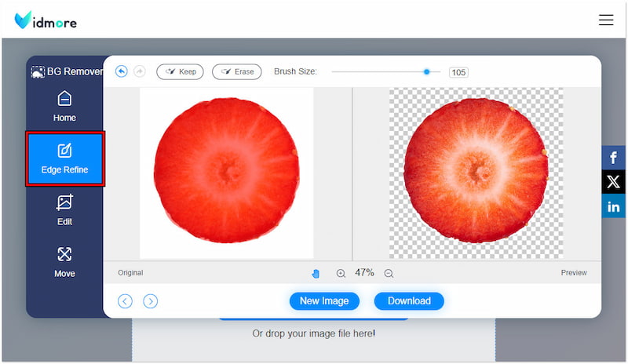Zoom in with the magnifier plus icon

pyautogui.click(x=341, y=273)
